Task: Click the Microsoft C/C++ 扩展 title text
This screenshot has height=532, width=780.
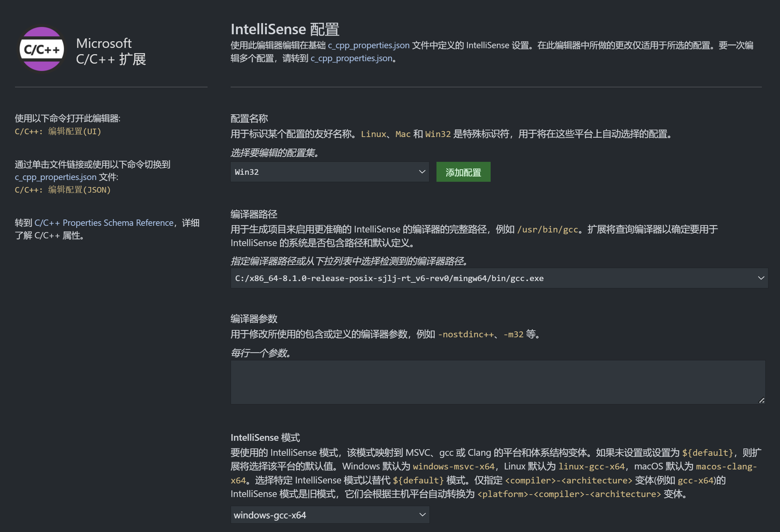Action: pyautogui.click(x=111, y=51)
